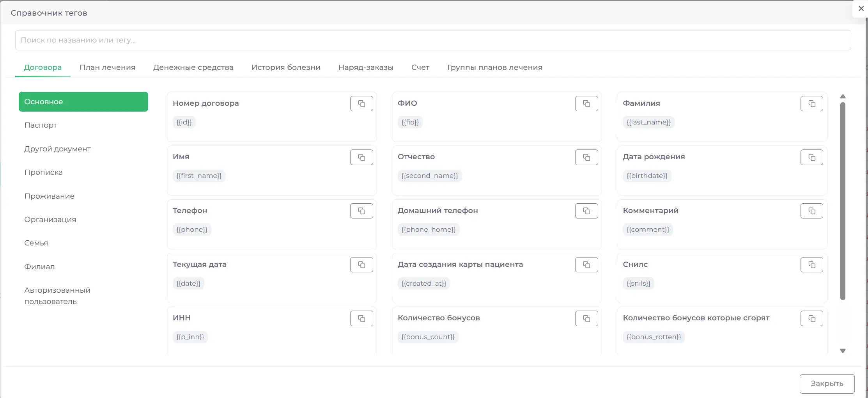The image size is (868, 398).
Task: Open the Паспорт category in sidebar
Action: (x=41, y=125)
